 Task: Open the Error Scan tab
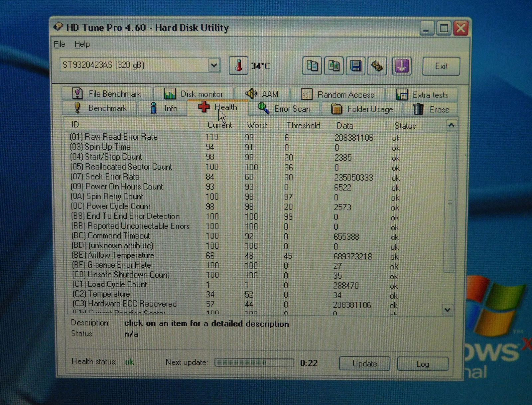[284, 109]
